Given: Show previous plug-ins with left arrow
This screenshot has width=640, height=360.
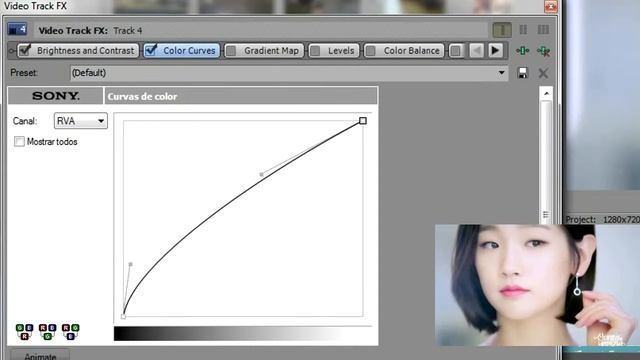Looking at the screenshot, I should click(476, 51).
